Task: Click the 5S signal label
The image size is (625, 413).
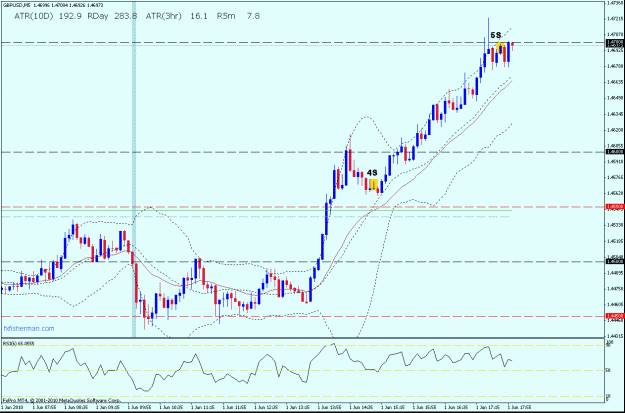Action: (495, 35)
